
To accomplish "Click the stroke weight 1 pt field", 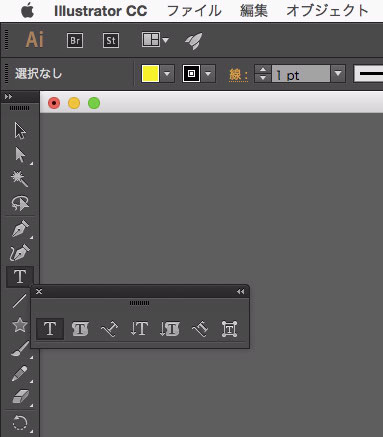I will pyautogui.click(x=301, y=73).
